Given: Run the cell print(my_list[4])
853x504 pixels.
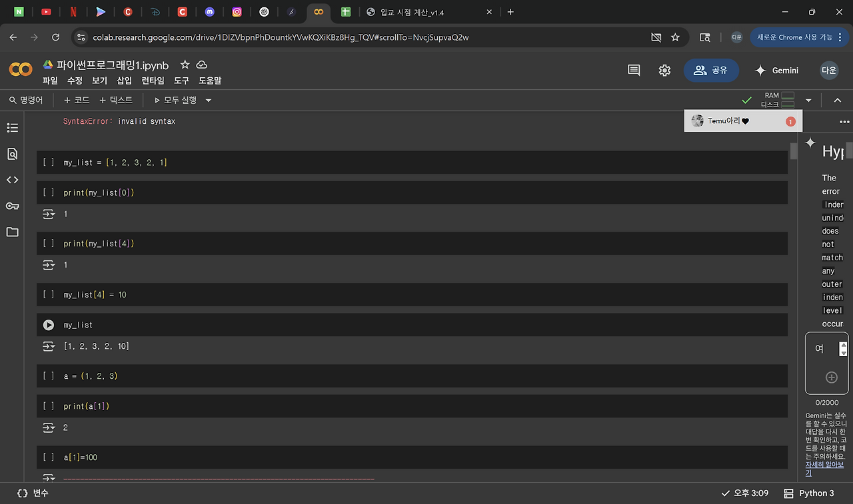Looking at the screenshot, I should 49,244.
